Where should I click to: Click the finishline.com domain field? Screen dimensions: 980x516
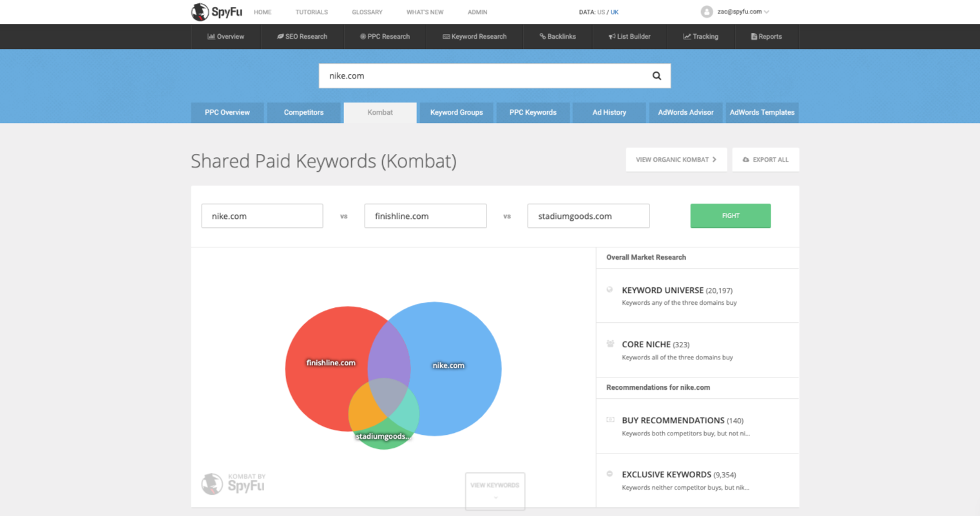[x=425, y=216]
